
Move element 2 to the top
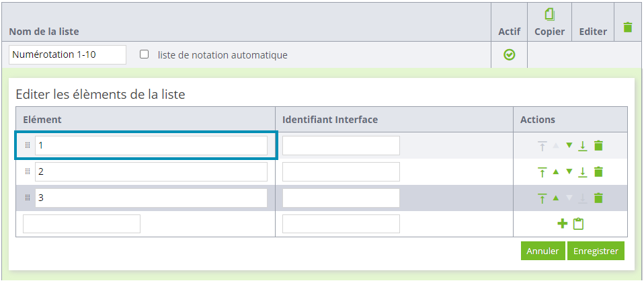(542, 172)
